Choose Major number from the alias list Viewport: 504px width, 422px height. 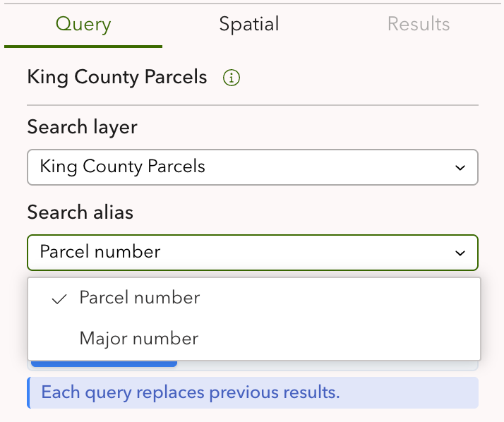point(139,339)
